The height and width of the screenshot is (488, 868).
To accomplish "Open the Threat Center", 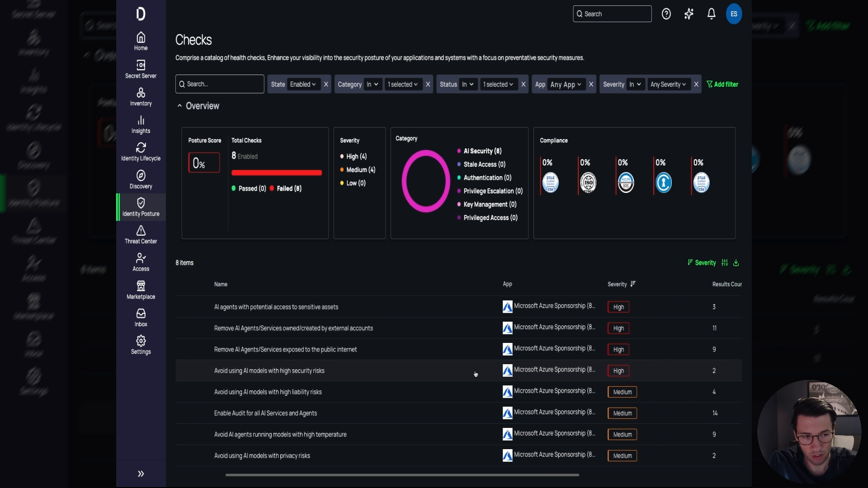I will pos(141,235).
